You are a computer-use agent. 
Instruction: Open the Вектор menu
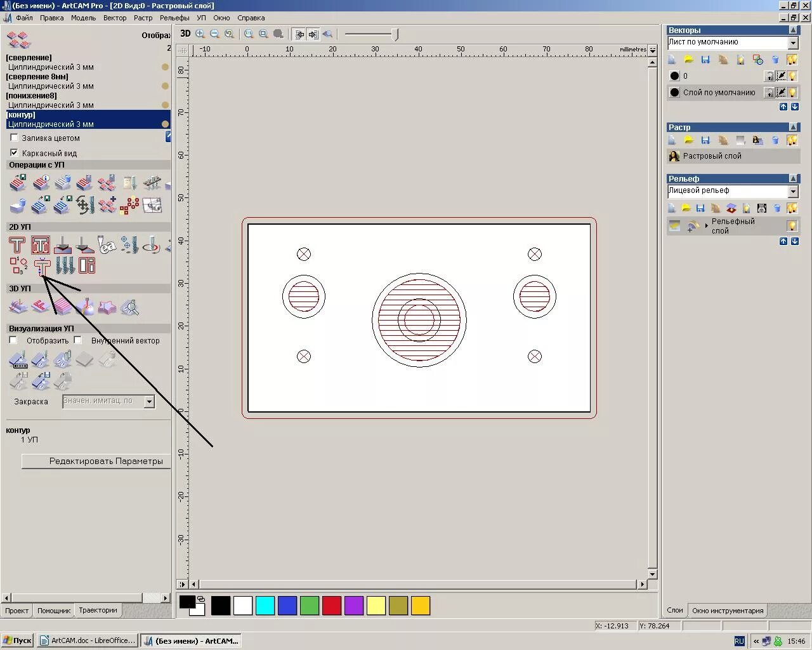[x=115, y=18]
